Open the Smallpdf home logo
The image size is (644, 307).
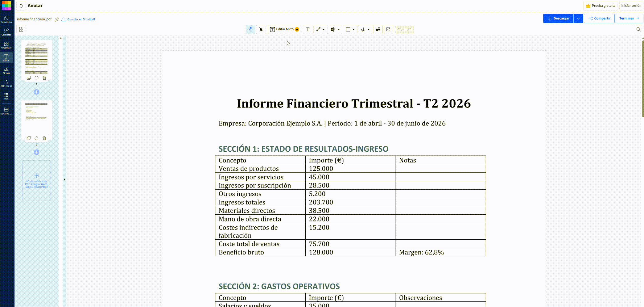(x=6, y=6)
